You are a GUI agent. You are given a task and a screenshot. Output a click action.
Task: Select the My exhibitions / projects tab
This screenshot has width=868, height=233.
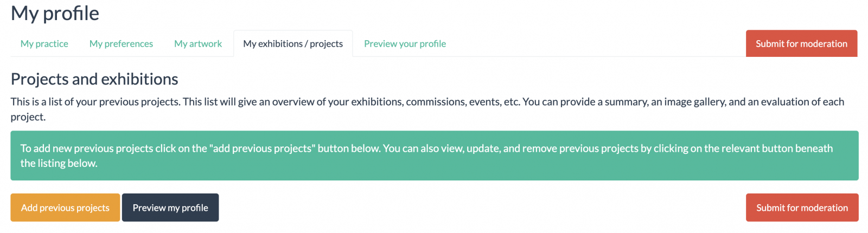[293, 44]
